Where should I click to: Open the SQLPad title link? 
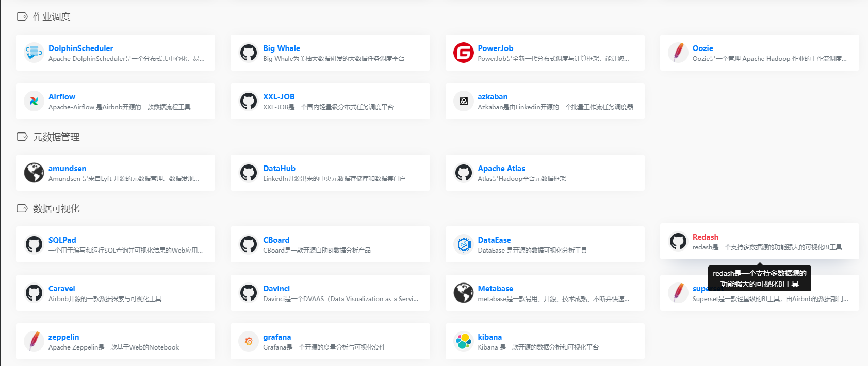coord(62,240)
